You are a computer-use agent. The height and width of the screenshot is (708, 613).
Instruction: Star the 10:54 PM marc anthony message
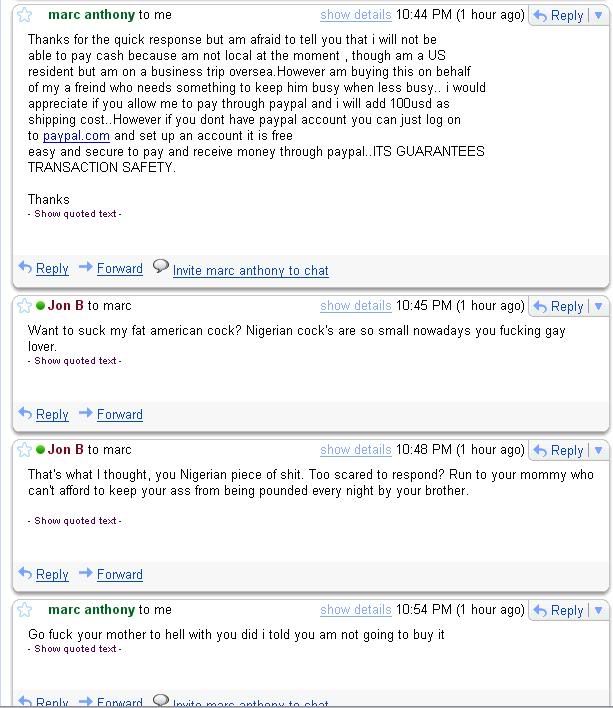[24, 610]
